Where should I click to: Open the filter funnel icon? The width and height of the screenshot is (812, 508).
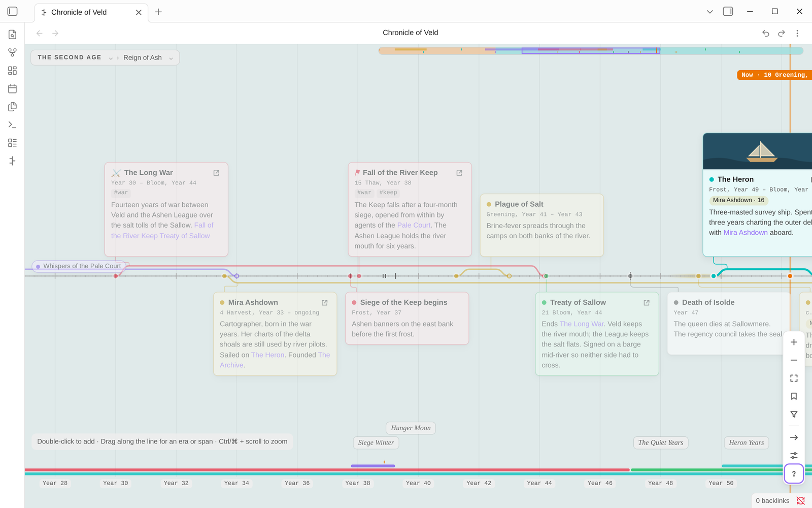pyautogui.click(x=794, y=415)
